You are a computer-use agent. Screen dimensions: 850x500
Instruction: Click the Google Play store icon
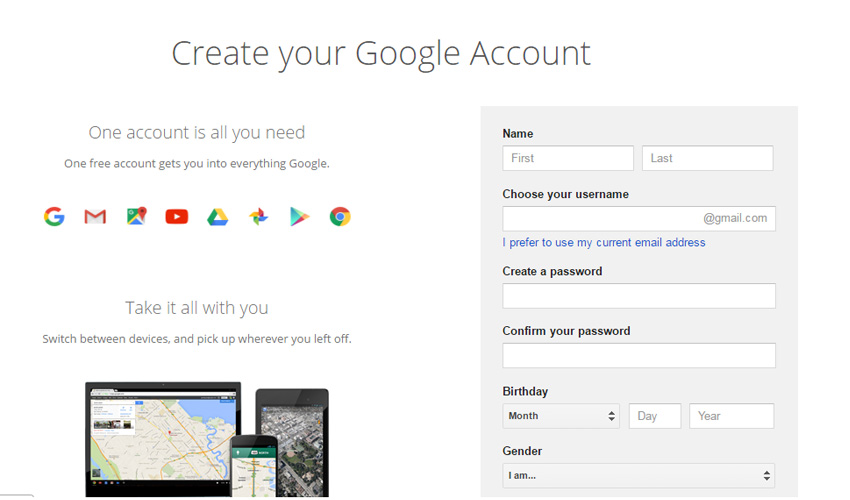[x=299, y=217]
